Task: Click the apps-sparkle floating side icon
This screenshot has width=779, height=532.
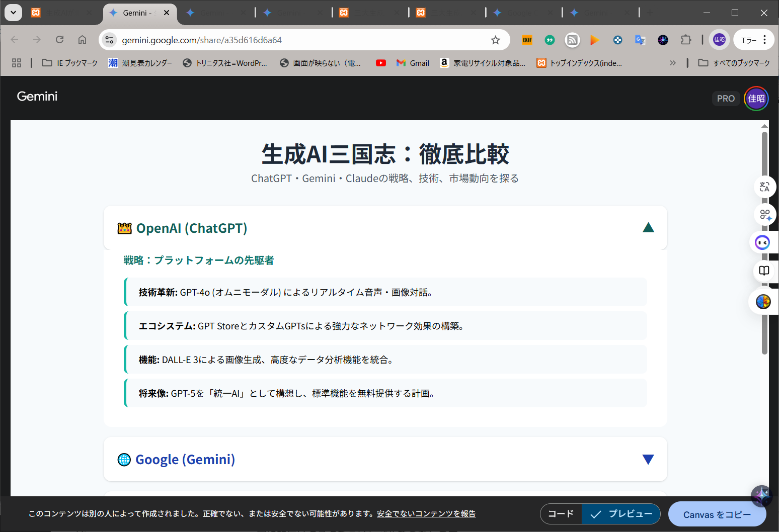Action: coord(764,215)
